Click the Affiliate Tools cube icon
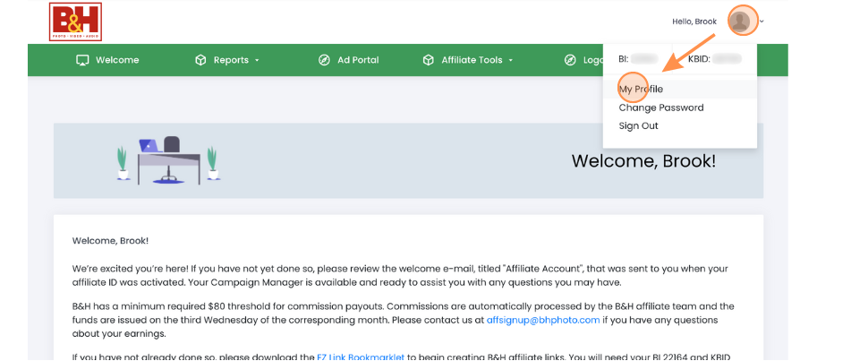This screenshot has height=361, width=868. point(429,60)
